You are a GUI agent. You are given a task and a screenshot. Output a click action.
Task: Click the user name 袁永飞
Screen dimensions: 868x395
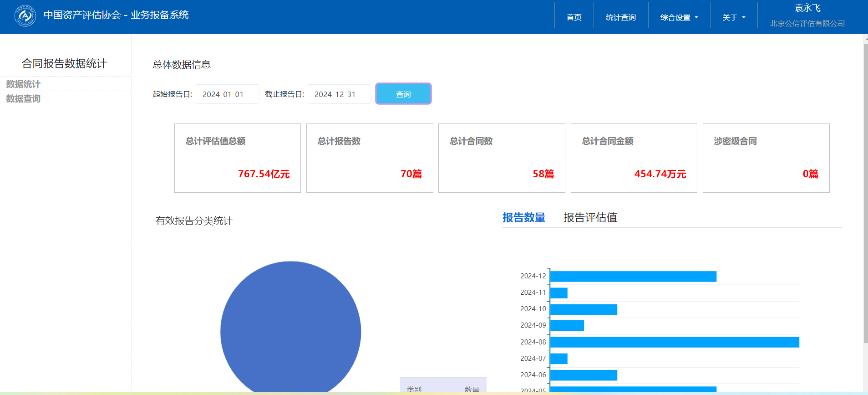[x=807, y=8]
